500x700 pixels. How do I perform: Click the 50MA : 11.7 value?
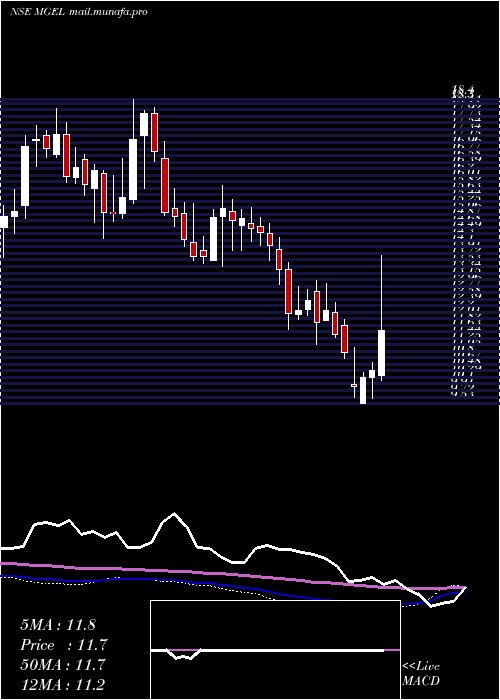(x=63, y=665)
